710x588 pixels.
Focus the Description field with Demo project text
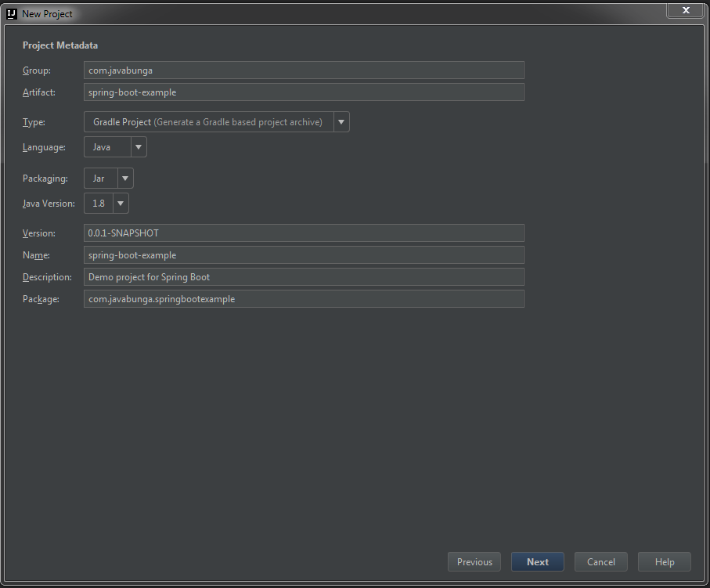point(304,277)
